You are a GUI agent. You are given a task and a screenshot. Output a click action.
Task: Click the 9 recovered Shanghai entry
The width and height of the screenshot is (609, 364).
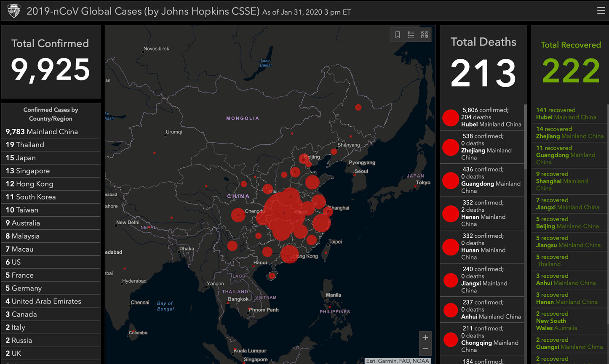569,181
